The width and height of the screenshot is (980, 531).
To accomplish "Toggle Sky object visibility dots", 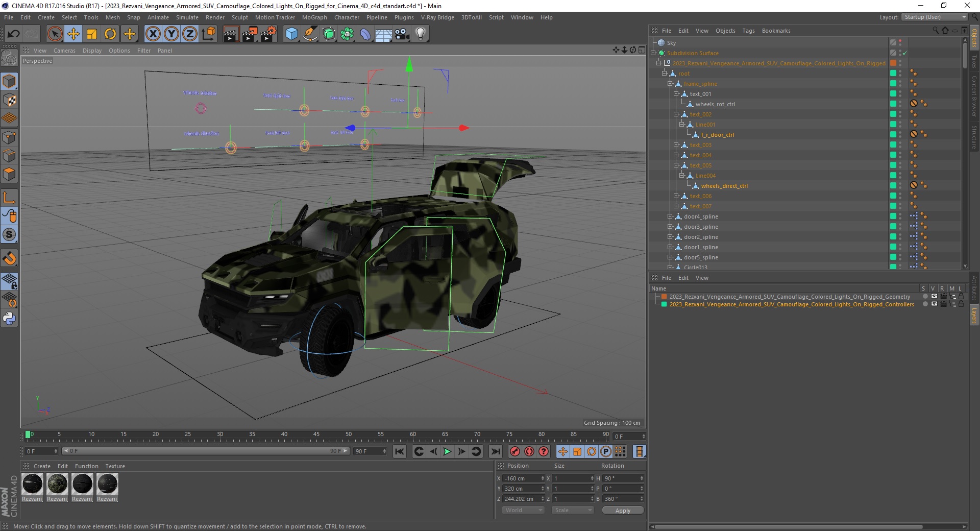I will 900,43.
